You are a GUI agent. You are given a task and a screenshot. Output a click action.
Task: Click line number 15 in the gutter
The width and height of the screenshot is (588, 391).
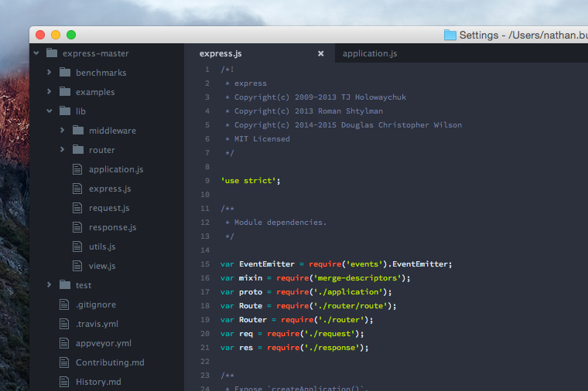(205, 264)
